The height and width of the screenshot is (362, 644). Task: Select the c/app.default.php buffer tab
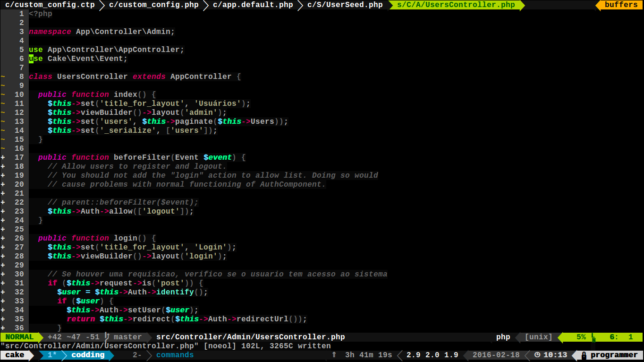pyautogui.click(x=253, y=5)
